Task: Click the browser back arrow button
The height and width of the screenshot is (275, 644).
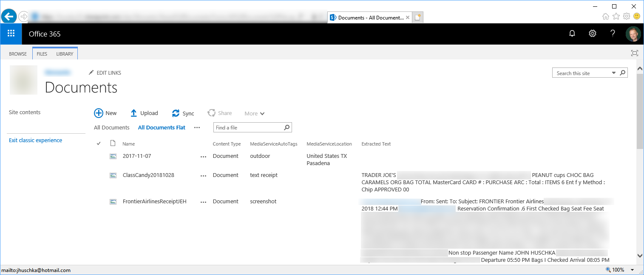Action: 9,17
